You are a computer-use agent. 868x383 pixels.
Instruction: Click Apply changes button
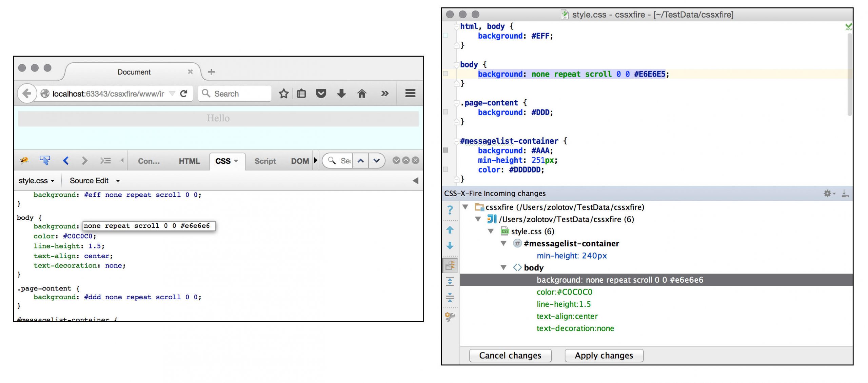point(604,356)
